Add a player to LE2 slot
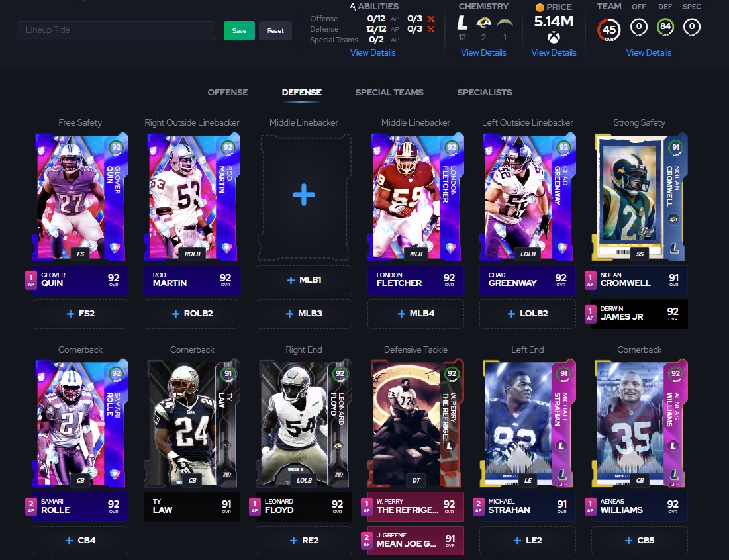 pyautogui.click(x=527, y=541)
